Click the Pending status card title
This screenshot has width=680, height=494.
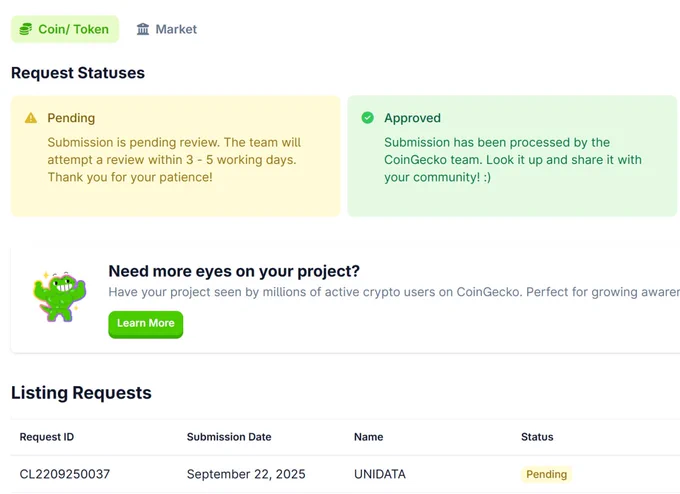[71, 118]
